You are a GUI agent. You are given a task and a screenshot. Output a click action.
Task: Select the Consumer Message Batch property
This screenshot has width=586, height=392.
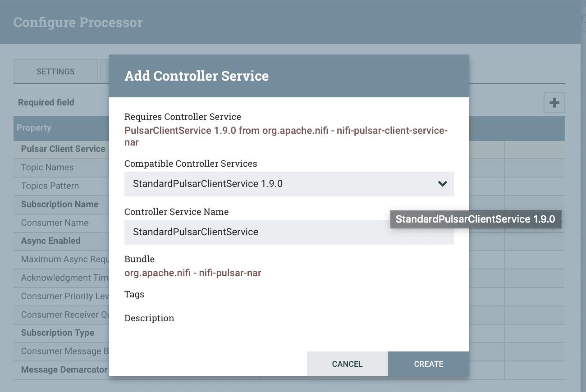(x=65, y=351)
